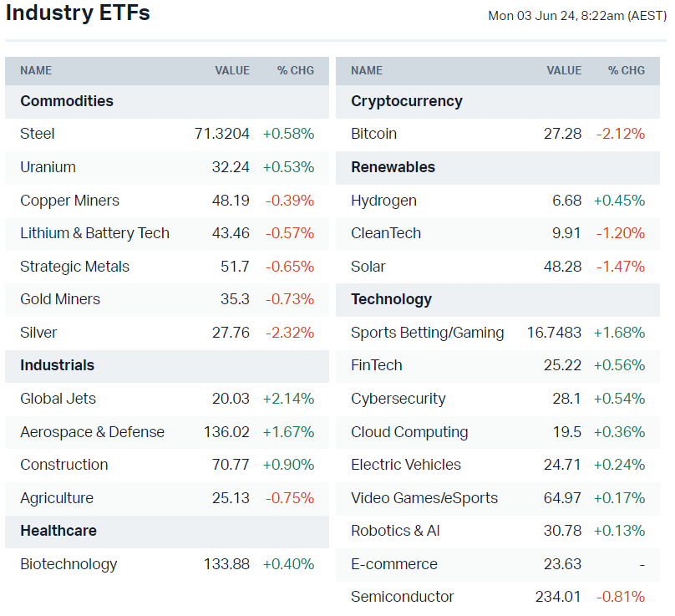Open Lithium & Battery Tech ETF

coord(94,233)
